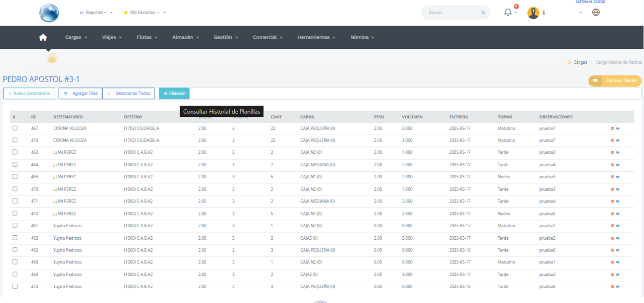The width and height of the screenshot is (644, 303).
Task: Mark checkbox for row 461
Action: (x=15, y=225)
